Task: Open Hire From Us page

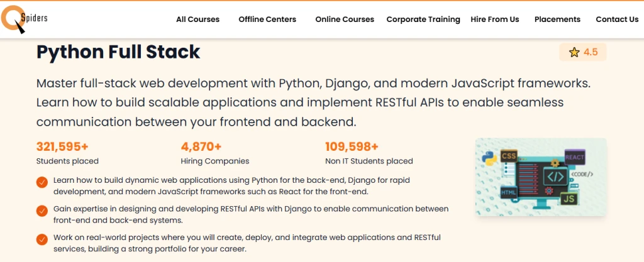Action: click(495, 19)
